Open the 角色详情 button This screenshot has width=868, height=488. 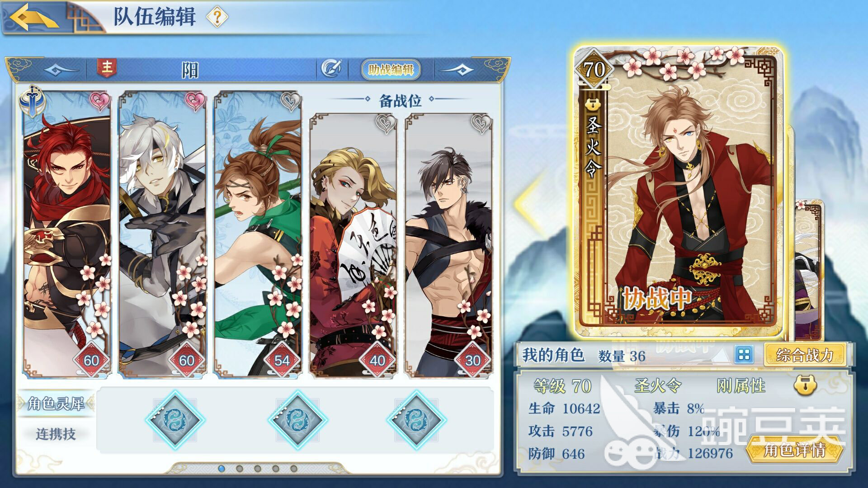click(x=794, y=450)
